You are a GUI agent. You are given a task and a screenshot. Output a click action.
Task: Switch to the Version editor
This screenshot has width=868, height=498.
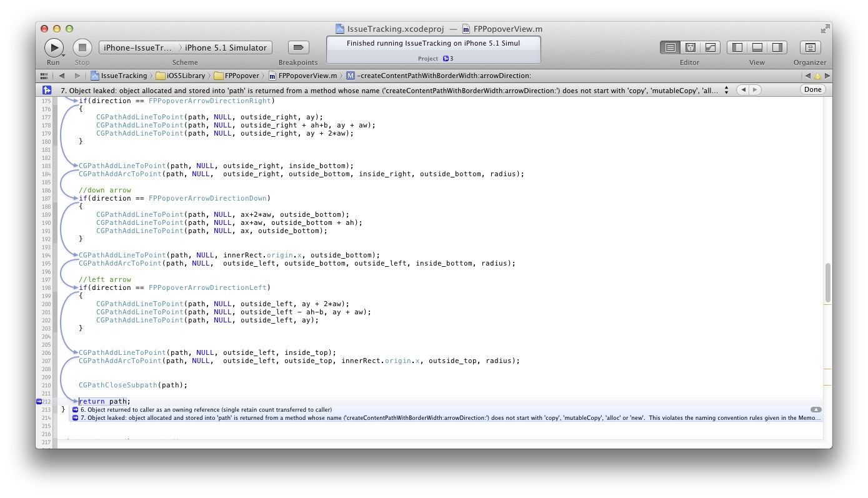point(710,47)
